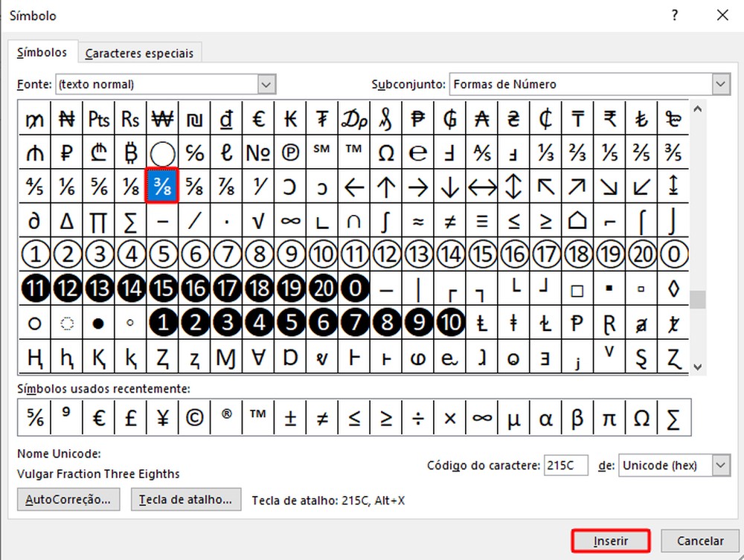Viewport: 744px width, 560px height.
Task: Select the one third fraction ⅓
Action: pyautogui.click(x=545, y=152)
